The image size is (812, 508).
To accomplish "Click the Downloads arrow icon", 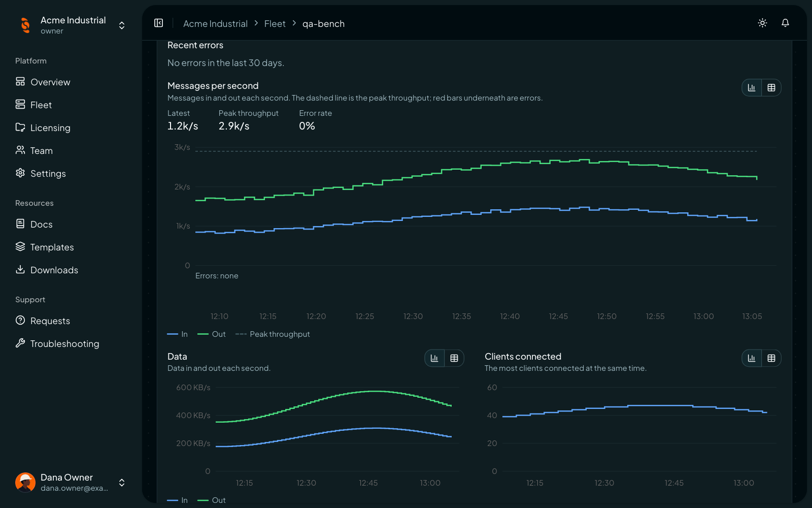I will 20,270.
